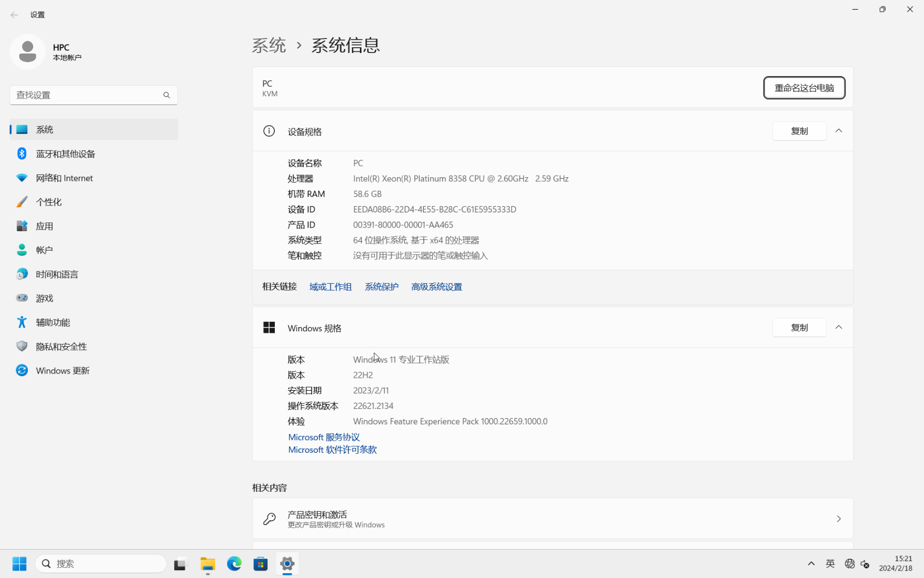Click the accessibility figure icon

coord(22,322)
